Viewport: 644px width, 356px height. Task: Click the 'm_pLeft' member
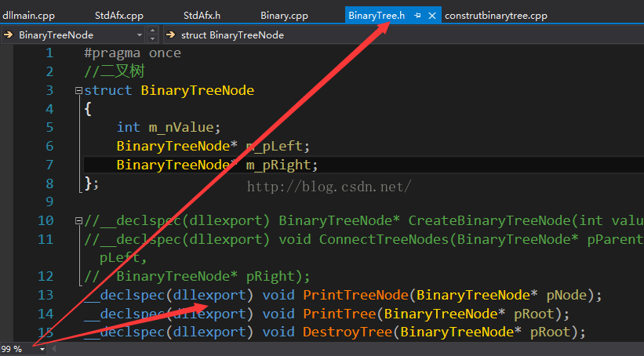click(274, 146)
